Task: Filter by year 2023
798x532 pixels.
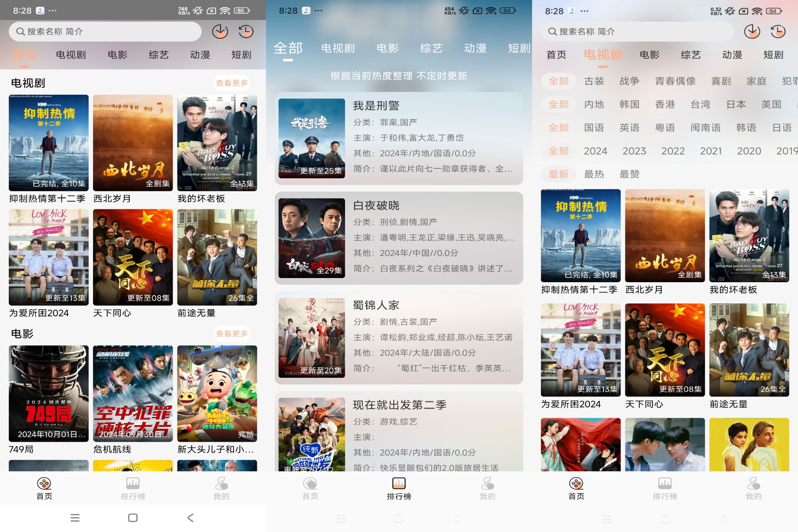Action: (x=634, y=151)
